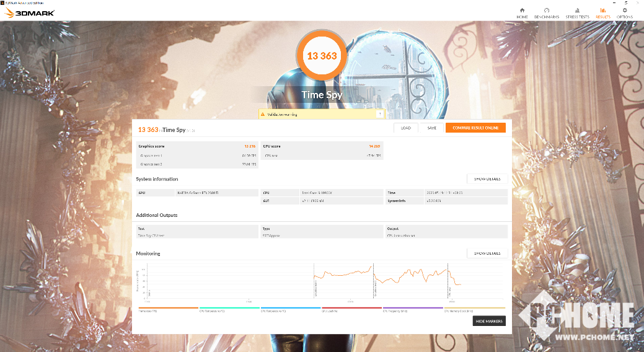644x352 pixels.
Task: Open the Options tab
Action: click(x=625, y=13)
